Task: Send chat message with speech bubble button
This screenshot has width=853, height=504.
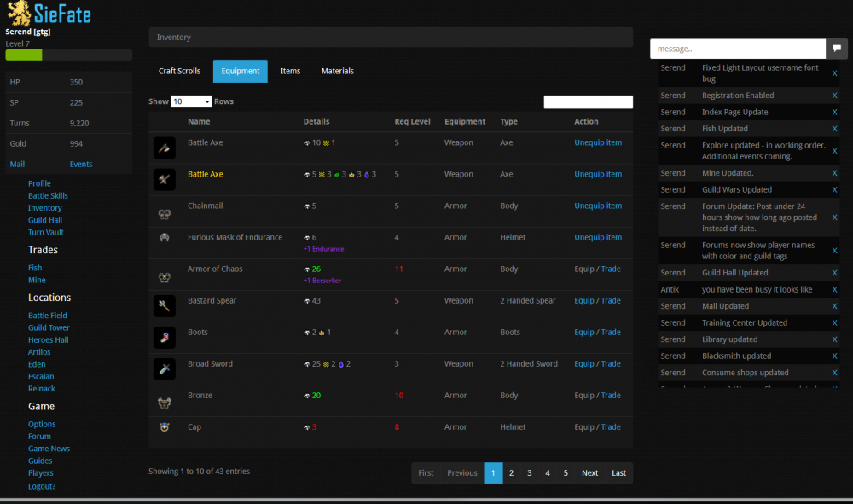Action: click(x=837, y=49)
